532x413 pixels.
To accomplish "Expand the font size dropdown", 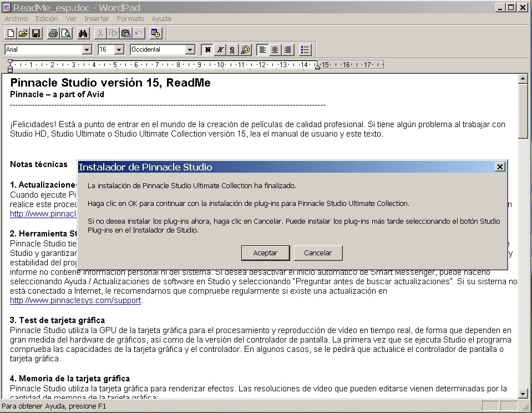I will [119, 50].
